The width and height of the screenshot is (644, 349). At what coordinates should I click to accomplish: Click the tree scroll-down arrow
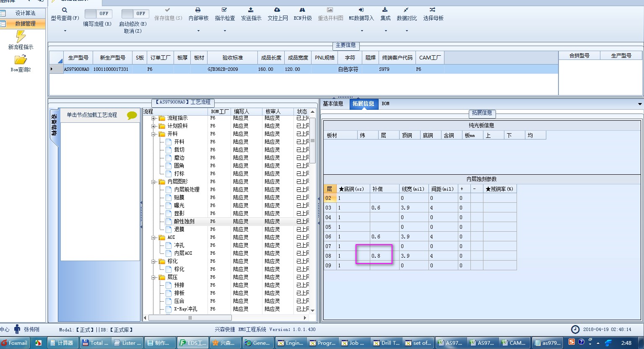312,310
